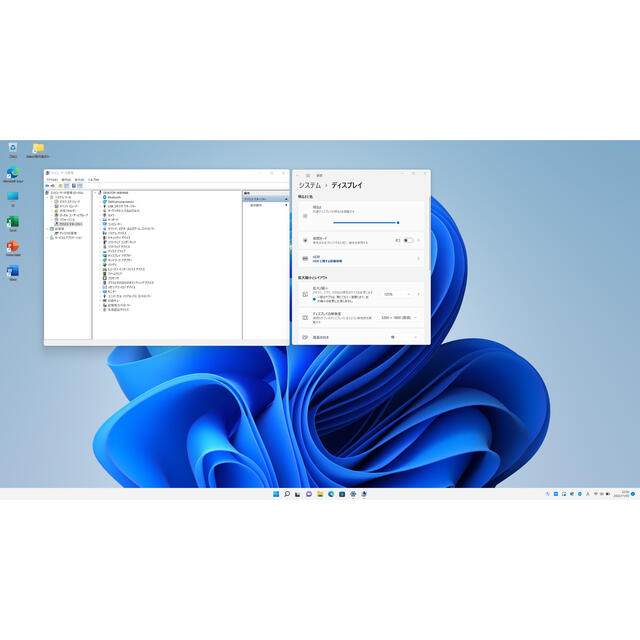
Task: Select Task Scheduler in the left tree
Action: [x=67, y=202]
